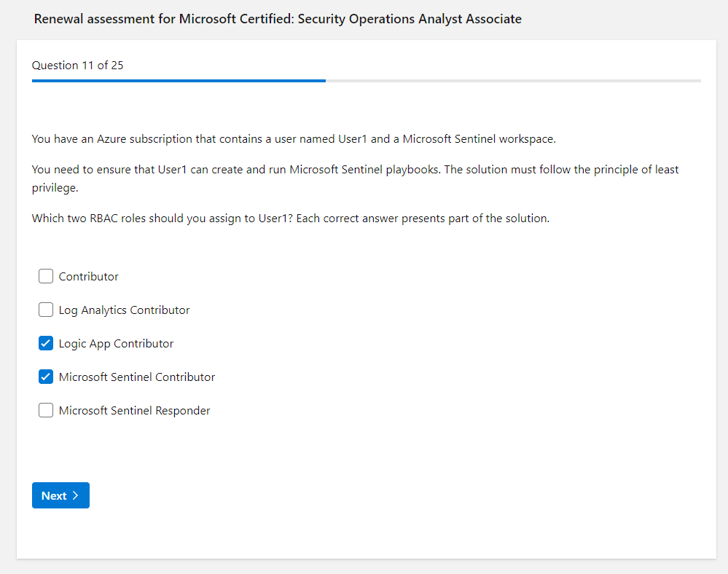Click the paragraph about principle of least privilege
This screenshot has height=574, width=728.
coord(355,170)
